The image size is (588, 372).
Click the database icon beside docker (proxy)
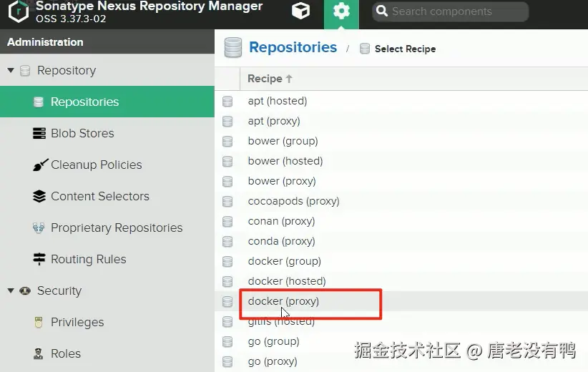point(227,301)
